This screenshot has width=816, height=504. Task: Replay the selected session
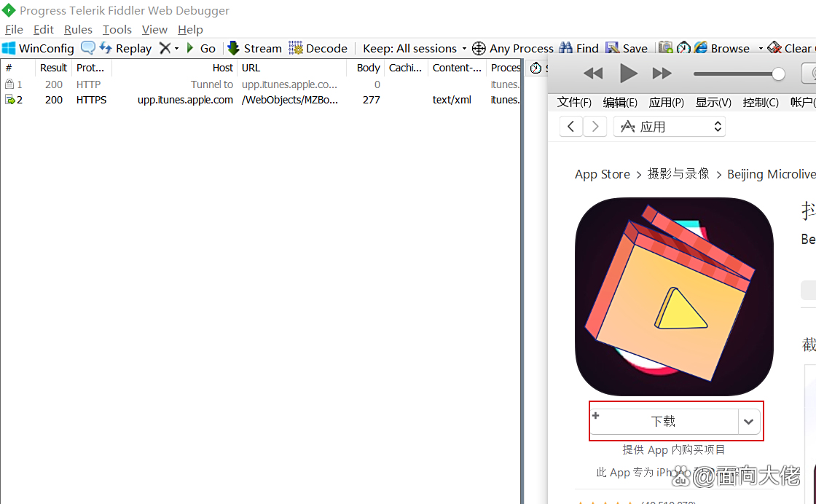tap(125, 48)
